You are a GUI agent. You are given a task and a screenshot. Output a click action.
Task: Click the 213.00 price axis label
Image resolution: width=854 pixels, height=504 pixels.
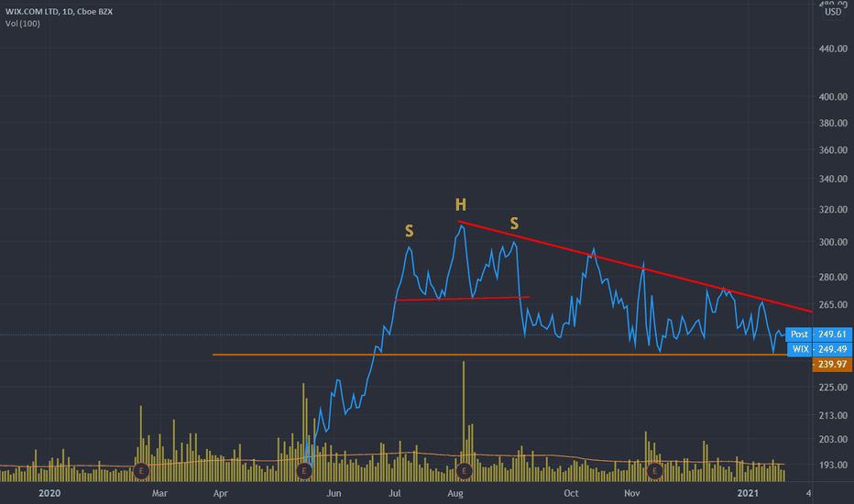click(833, 415)
